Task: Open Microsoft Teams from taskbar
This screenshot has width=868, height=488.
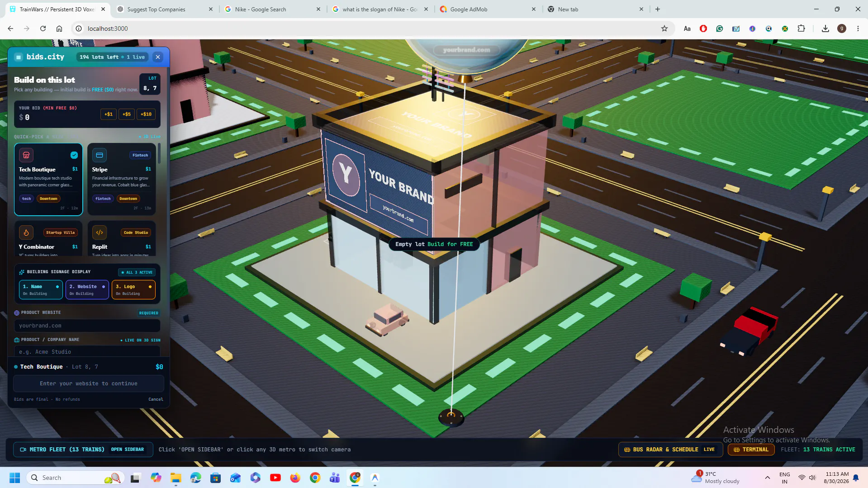Action: (x=335, y=478)
